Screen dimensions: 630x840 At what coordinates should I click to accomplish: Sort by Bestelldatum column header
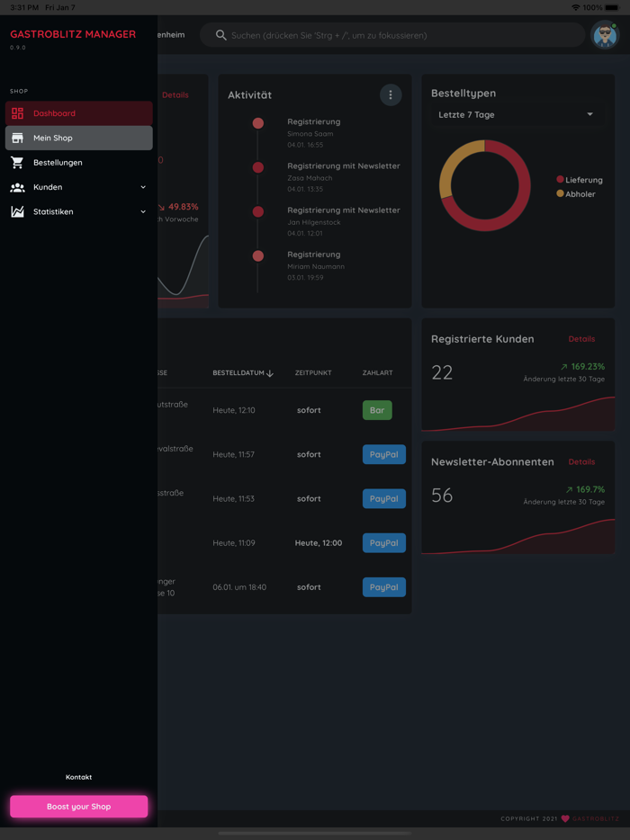238,373
